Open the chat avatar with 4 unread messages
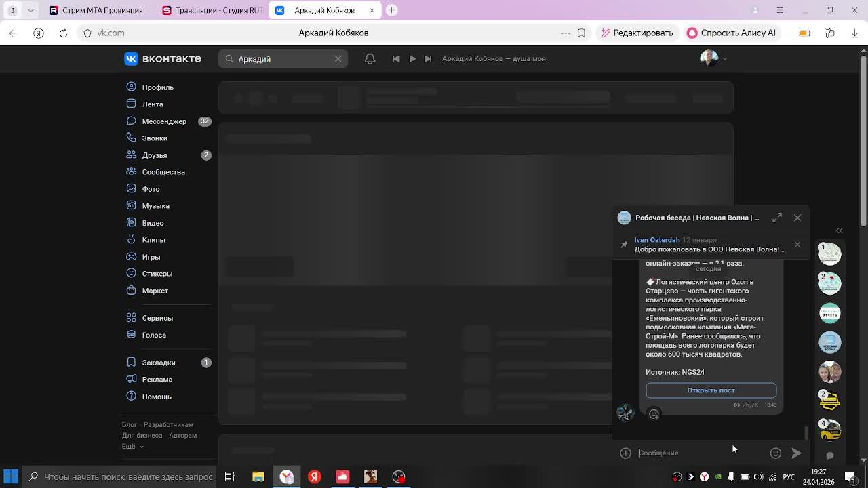868x488 pixels. point(830,429)
